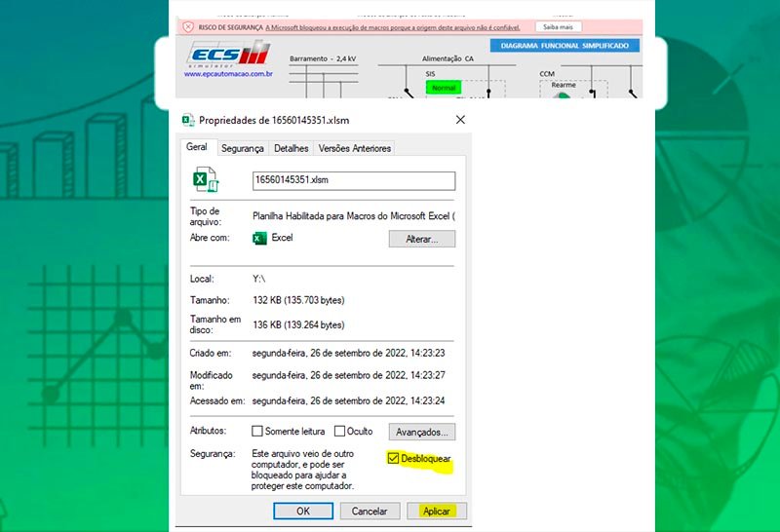Click the Cancelar button
780x532 pixels.
tap(370, 511)
